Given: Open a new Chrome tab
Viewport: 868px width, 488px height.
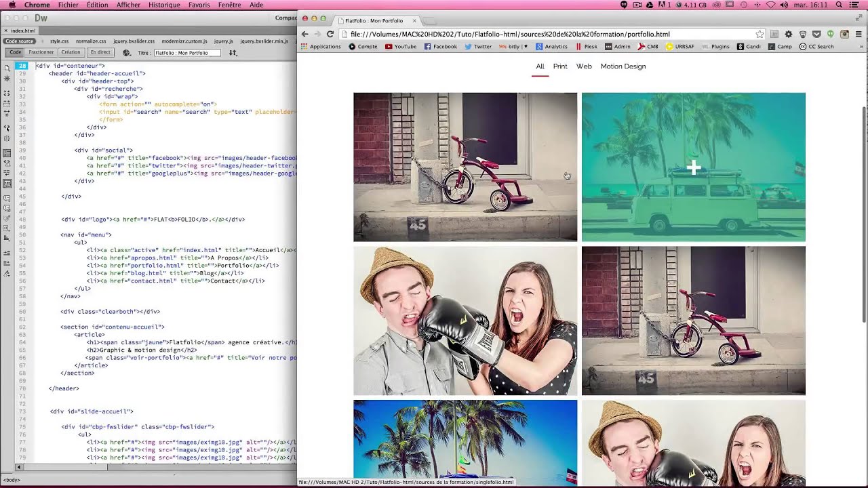Looking at the screenshot, I should pyautogui.click(x=430, y=20).
